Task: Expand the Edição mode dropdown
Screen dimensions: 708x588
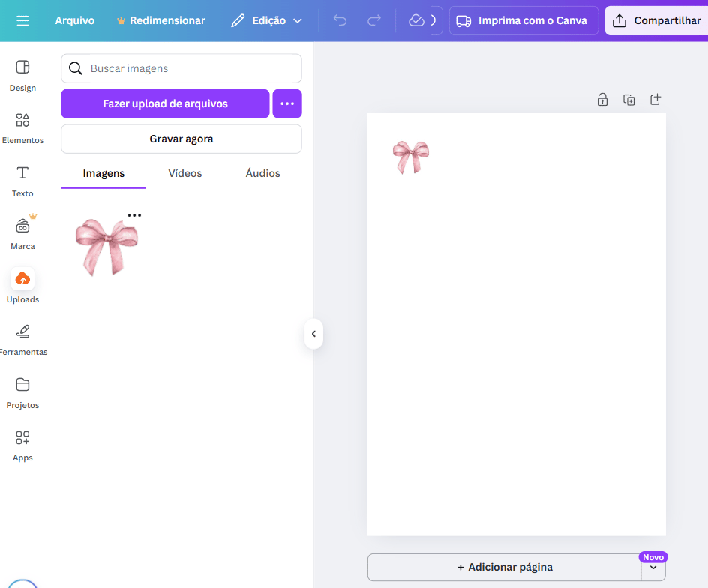Action: click(266, 21)
